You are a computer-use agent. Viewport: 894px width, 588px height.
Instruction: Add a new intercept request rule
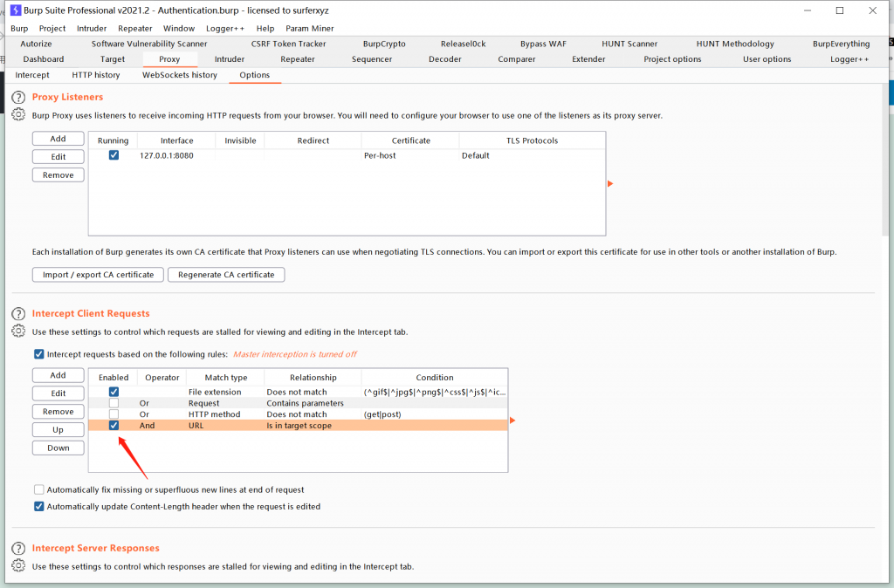click(58, 375)
